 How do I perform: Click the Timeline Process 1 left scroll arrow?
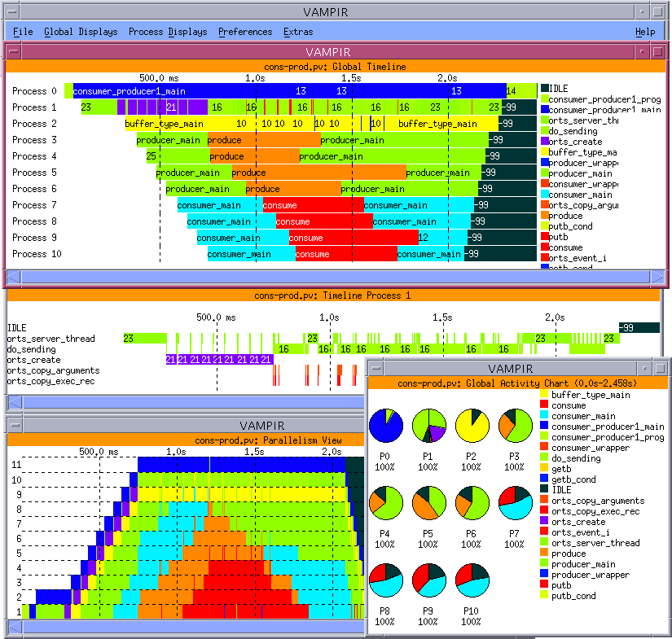click(x=15, y=402)
